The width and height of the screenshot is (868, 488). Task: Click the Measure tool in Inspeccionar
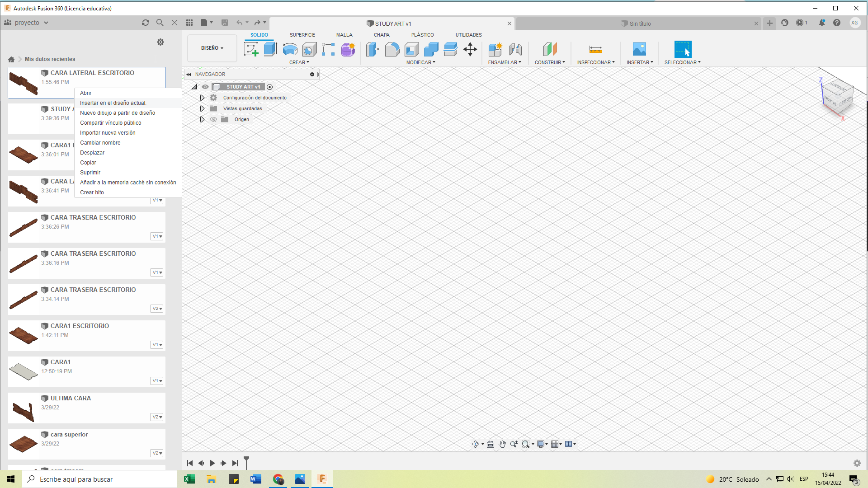[x=595, y=49]
